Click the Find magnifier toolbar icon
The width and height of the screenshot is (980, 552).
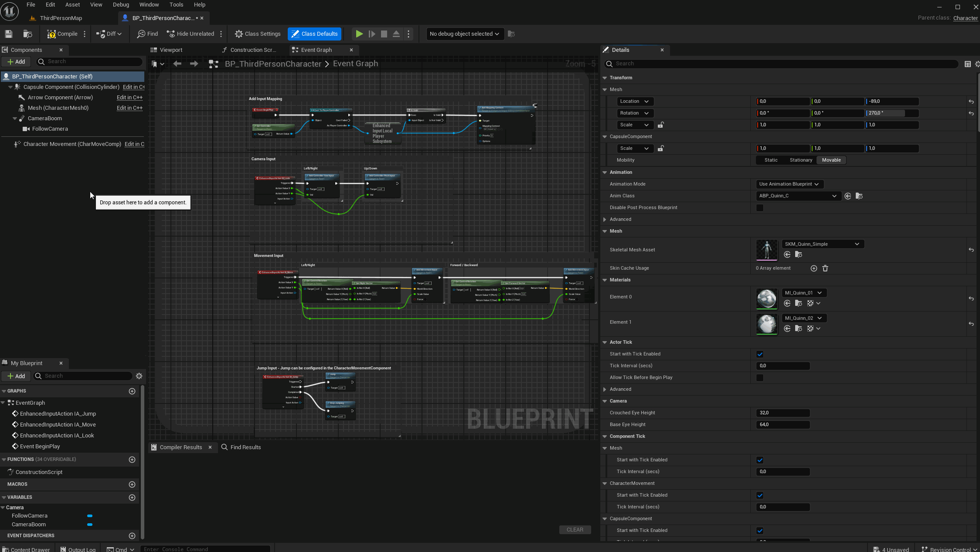tap(141, 34)
